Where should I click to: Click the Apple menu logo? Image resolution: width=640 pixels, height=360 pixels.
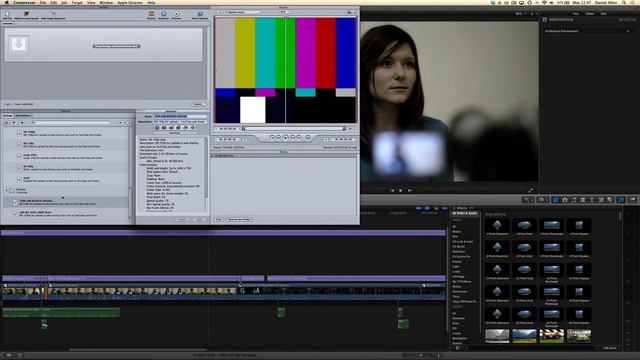click(7, 2)
